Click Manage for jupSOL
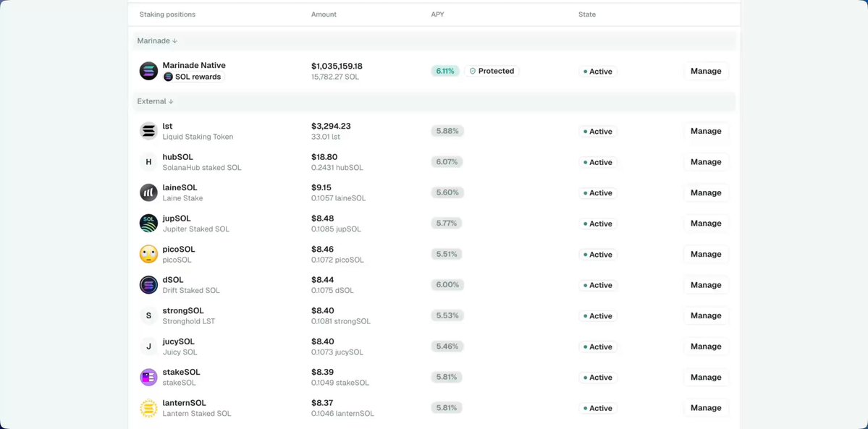 (x=706, y=224)
